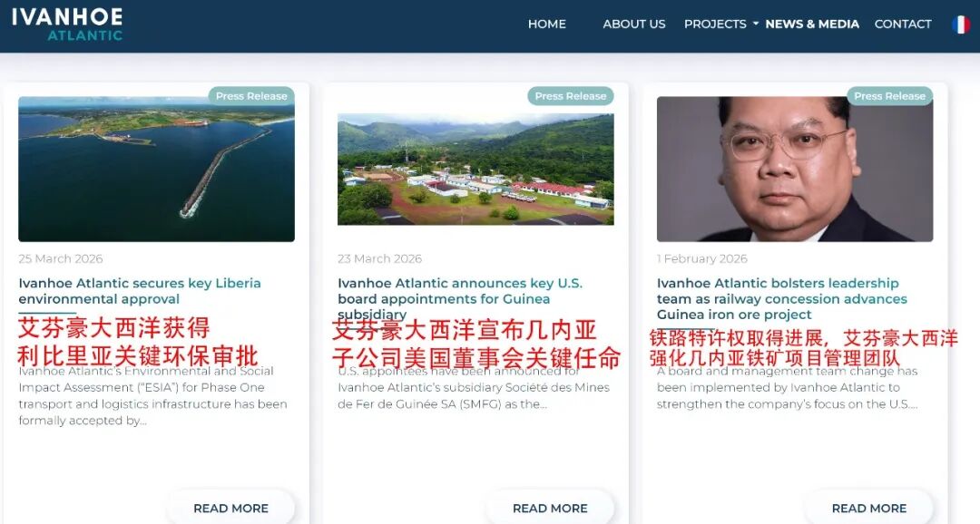The image size is (980, 524).
Task: Switch language via the French flag icon
Action: point(961,24)
